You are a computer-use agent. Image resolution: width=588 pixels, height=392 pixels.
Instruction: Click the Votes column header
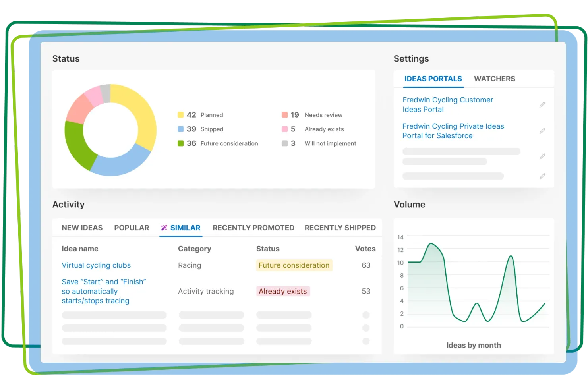tap(365, 249)
